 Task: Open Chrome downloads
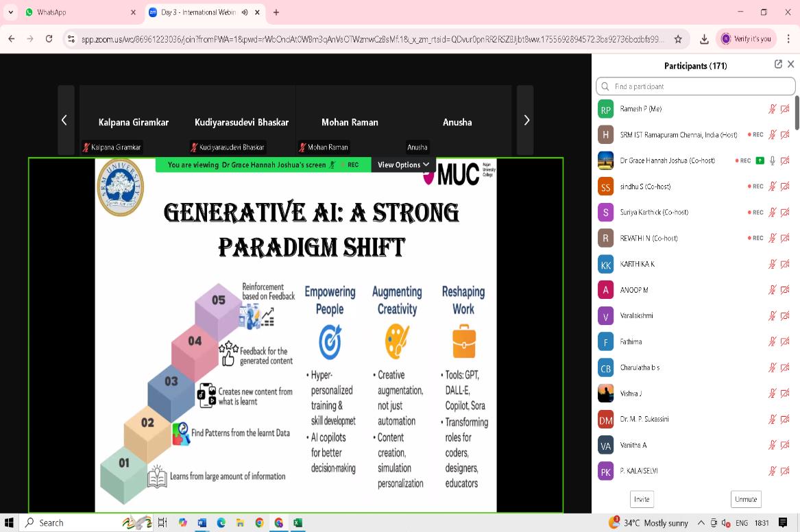[704, 39]
